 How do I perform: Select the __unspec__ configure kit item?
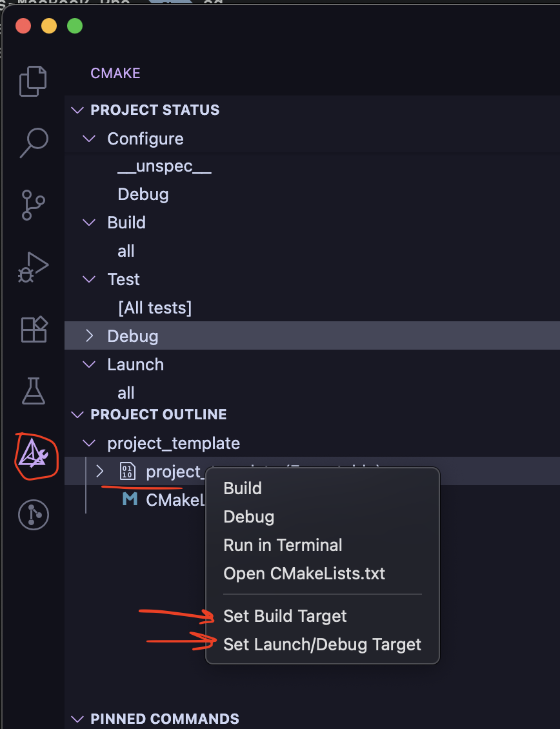coord(165,166)
